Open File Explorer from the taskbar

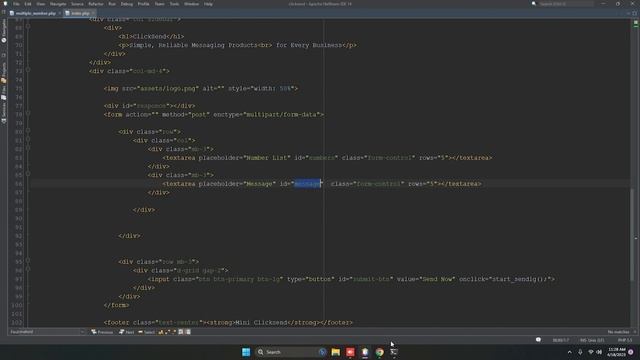[x=336, y=352]
